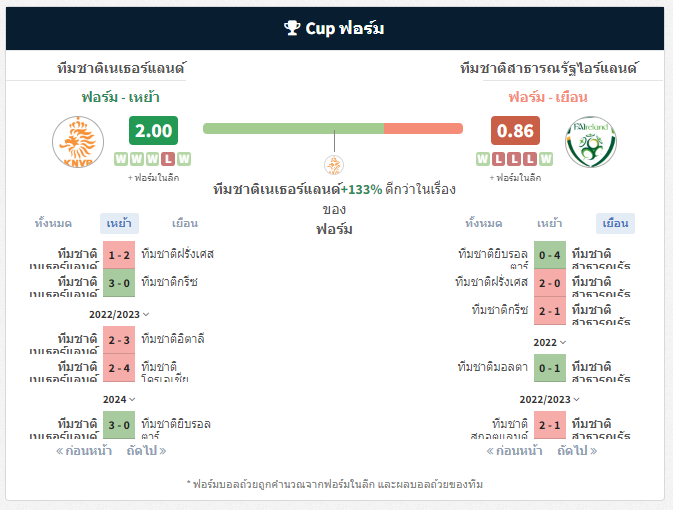
Task: Click the Netherlands KNVB team logo
Action: [x=78, y=142]
